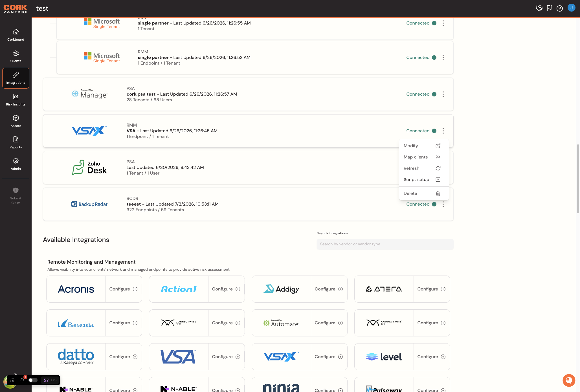This screenshot has height=392, width=580.
Task: Open options menu for VSA X row
Action: coord(443,131)
